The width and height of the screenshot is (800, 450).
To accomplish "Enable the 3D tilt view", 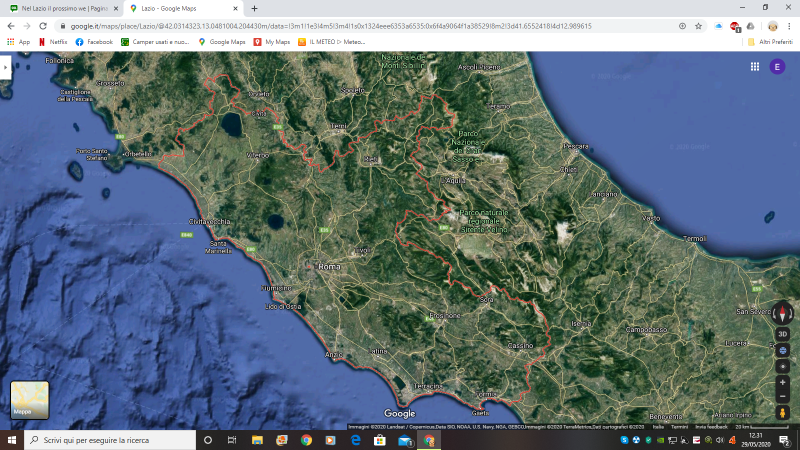I will 783,334.
